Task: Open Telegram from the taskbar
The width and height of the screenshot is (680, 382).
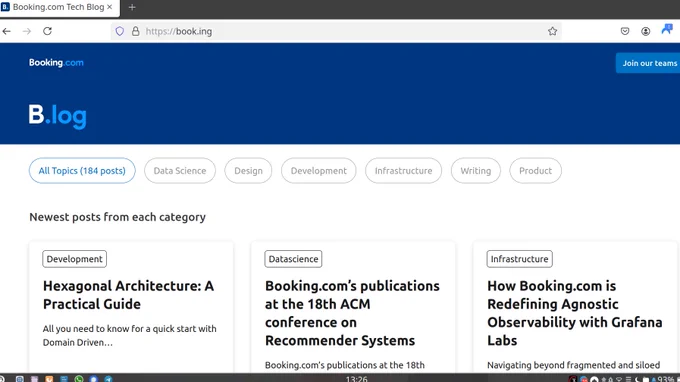Action: tap(108, 379)
